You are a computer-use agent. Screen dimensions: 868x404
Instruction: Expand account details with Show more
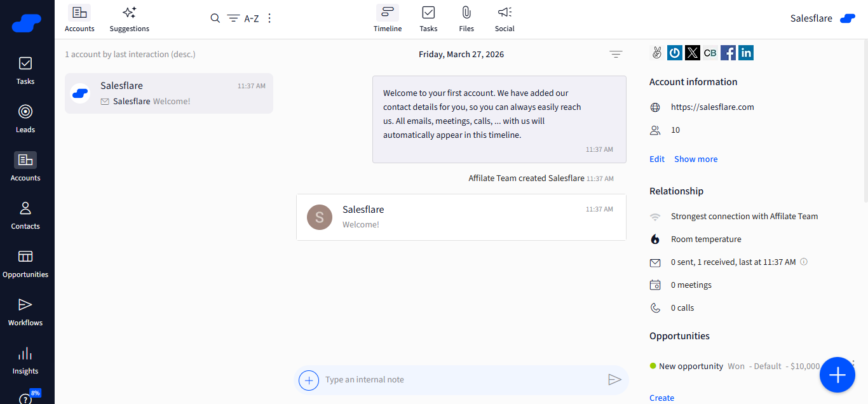696,159
